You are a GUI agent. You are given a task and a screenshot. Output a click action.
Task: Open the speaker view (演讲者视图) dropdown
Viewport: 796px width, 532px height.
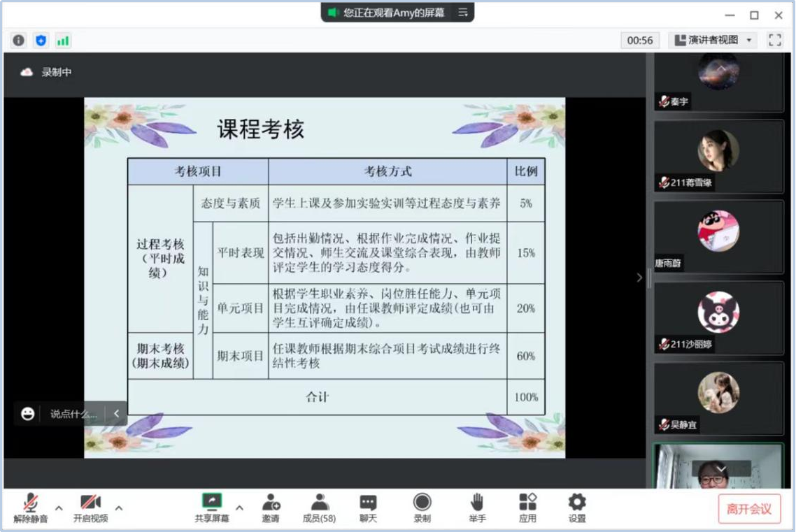click(x=713, y=40)
